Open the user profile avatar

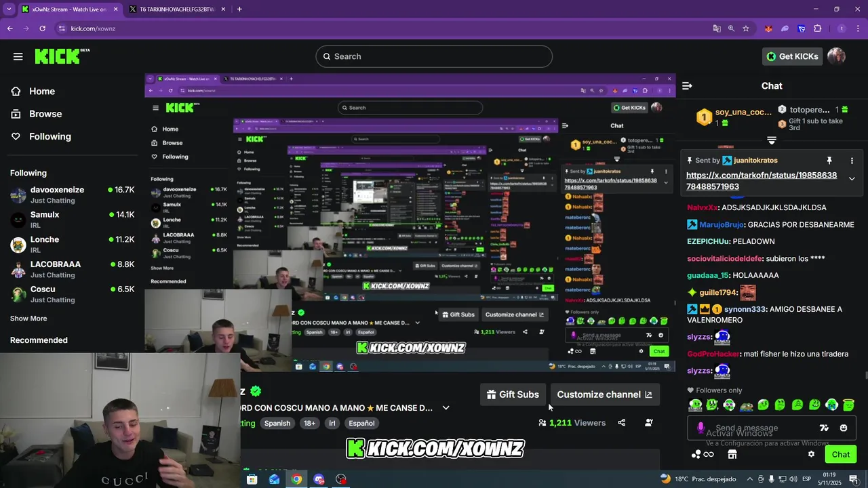coord(836,56)
